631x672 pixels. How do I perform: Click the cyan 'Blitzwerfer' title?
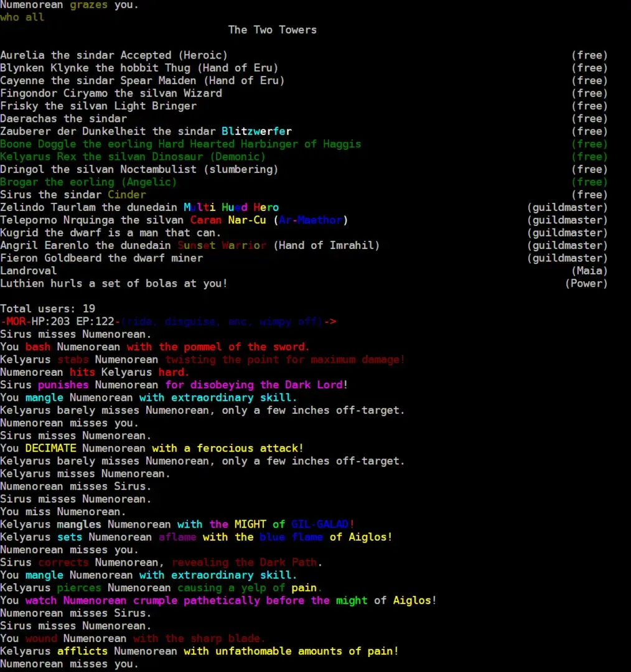point(256,131)
